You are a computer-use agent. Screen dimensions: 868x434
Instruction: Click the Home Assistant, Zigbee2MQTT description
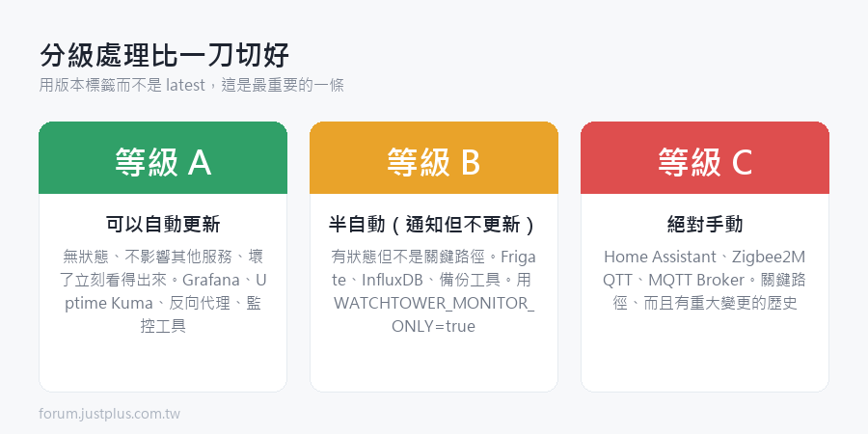pos(705,280)
